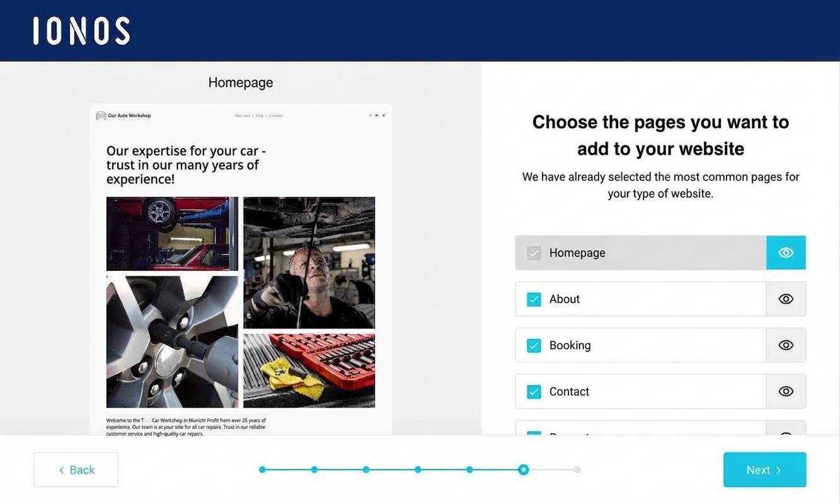Click the eye icon next to Booking
The width and height of the screenshot is (840, 504).
785,345
